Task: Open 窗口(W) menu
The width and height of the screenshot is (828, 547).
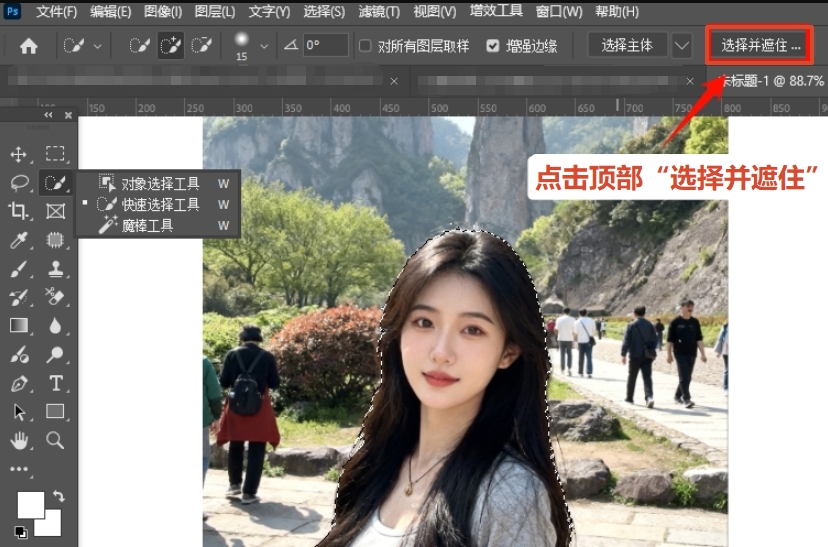Action: 559,11
